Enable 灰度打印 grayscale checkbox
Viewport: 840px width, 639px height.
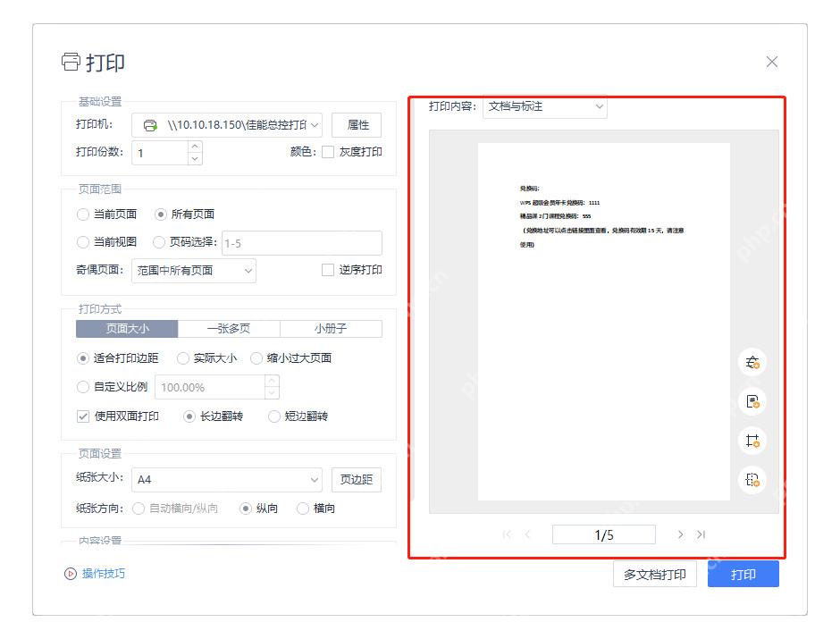[328, 152]
